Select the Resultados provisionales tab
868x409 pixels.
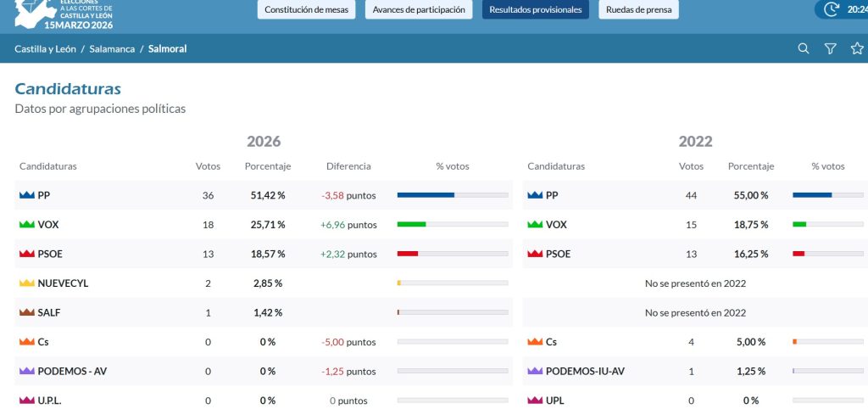[536, 9]
